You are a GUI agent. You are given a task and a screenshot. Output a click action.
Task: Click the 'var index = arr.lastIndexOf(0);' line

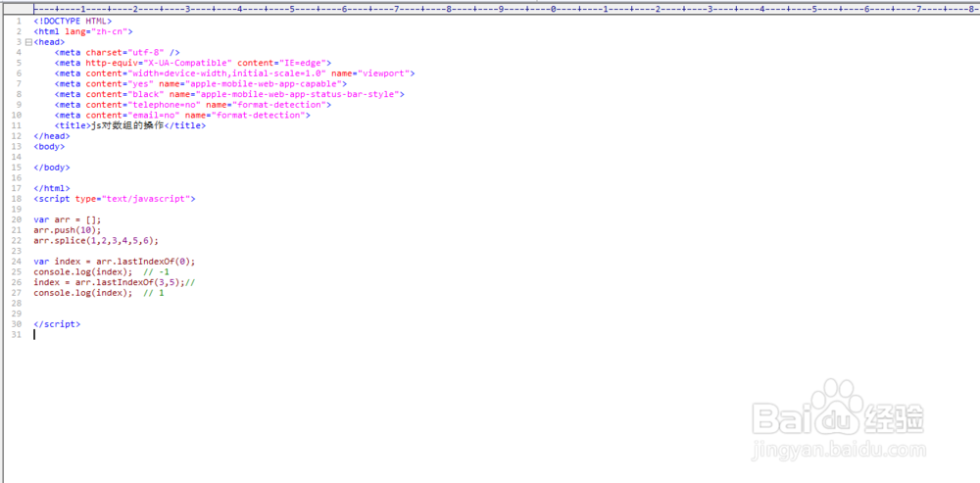coord(115,262)
